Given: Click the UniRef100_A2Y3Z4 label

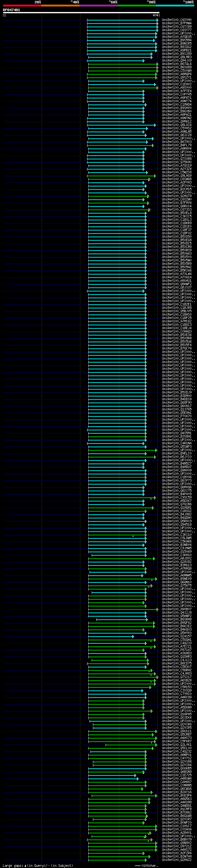Looking at the screenshot, I should pos(177,169).
